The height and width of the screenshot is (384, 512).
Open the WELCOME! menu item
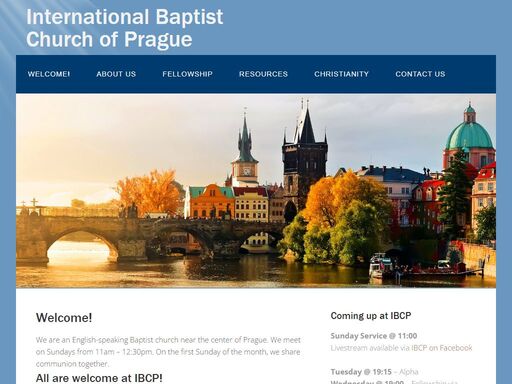[49, 74]
